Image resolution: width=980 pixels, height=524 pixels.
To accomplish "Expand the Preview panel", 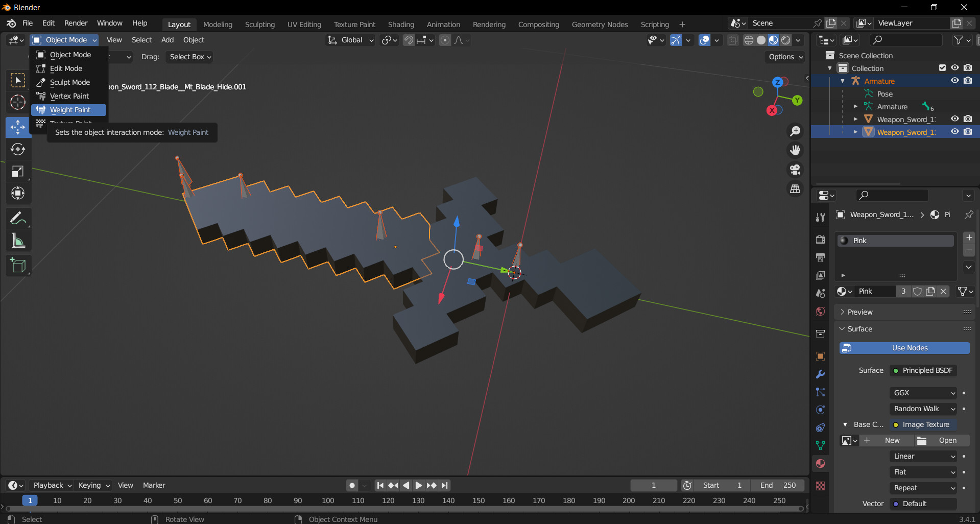I will pyautogui.click(x=860, y=312).
